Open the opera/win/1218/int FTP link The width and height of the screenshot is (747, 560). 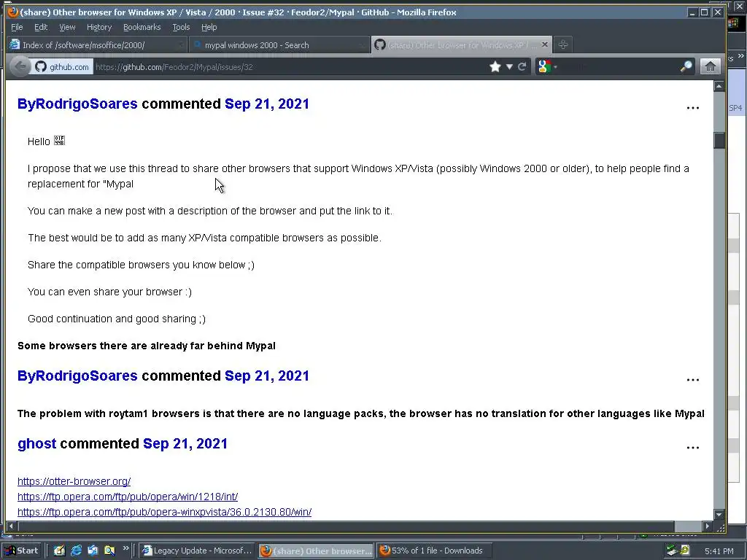click(x=128, y=497)
